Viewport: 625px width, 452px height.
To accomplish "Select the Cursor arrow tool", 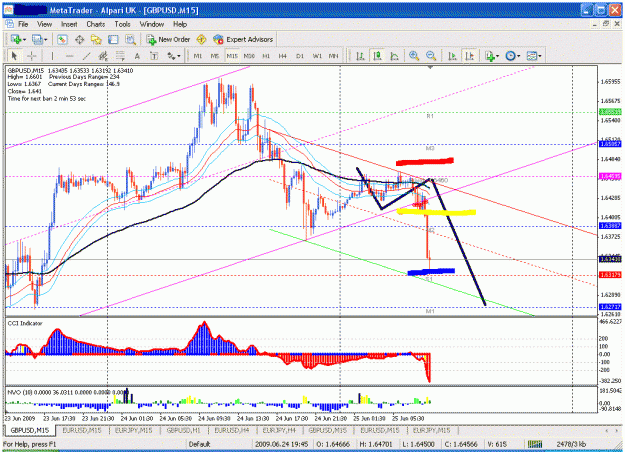I will coord(14,56).
